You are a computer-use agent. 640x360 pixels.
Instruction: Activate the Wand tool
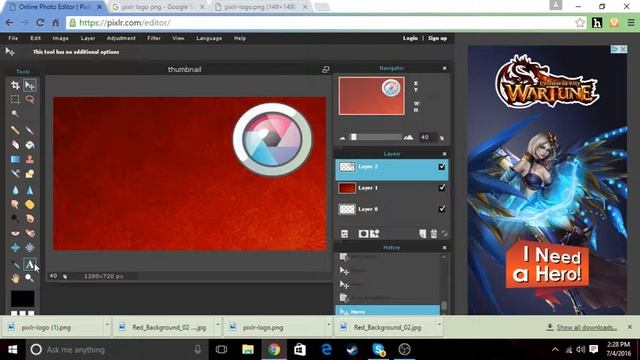point(15,114)
